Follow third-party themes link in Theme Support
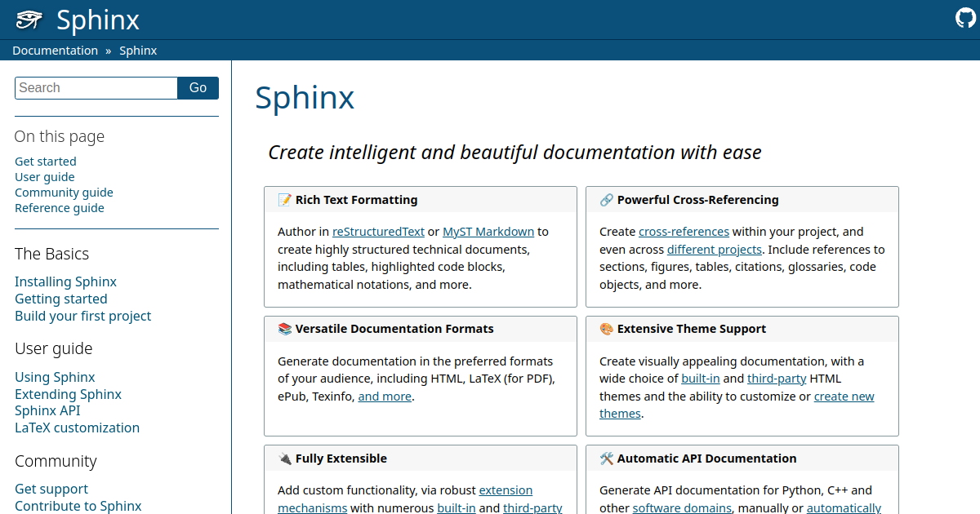 click(777, 379)
